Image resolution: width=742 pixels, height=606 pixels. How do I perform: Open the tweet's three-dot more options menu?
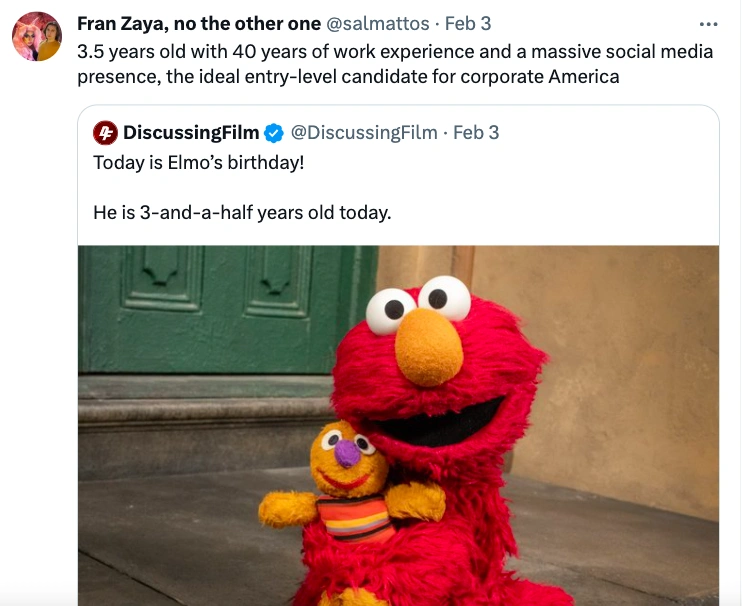(x=709, y=24)
